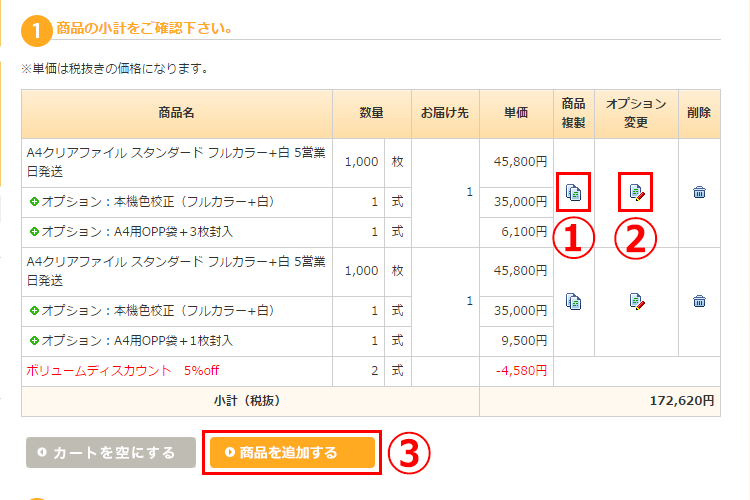This screenshot has height=500, width=750.
Task: Click the option edit icon for the second product
Action: (x=636, y=300)
